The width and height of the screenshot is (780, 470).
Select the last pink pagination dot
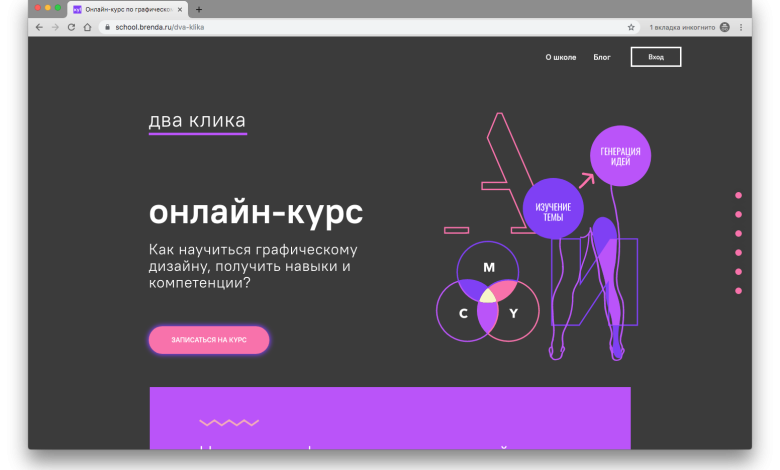[738, 290]
